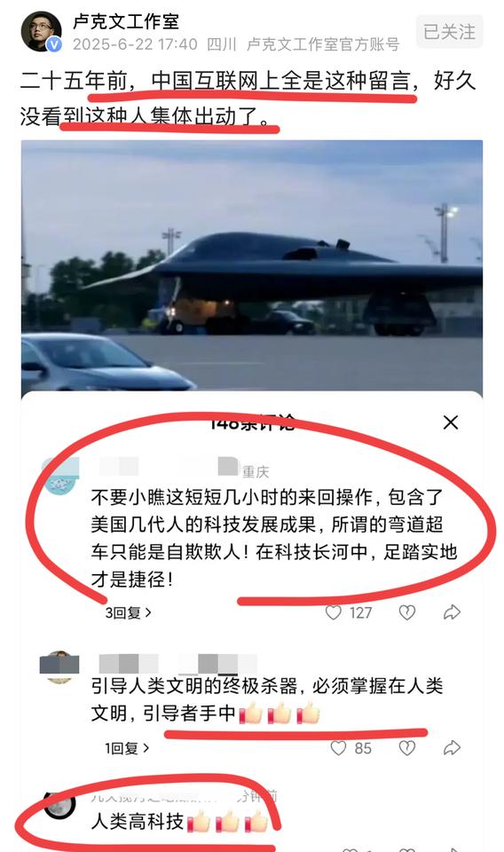Close the comments panel
504x852 pixels.
coord(450,422)
